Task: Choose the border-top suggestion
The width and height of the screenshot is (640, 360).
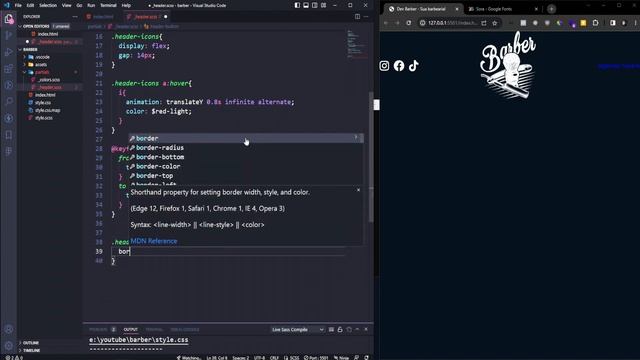Action: point(246,176)
